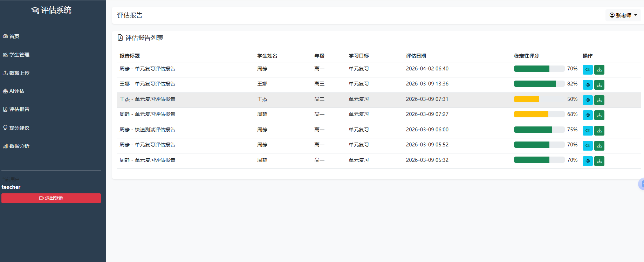The width and height of the screenshot is (644, 262).
Task: Click the 评估报告 page heading
Action: coord(130,15)
